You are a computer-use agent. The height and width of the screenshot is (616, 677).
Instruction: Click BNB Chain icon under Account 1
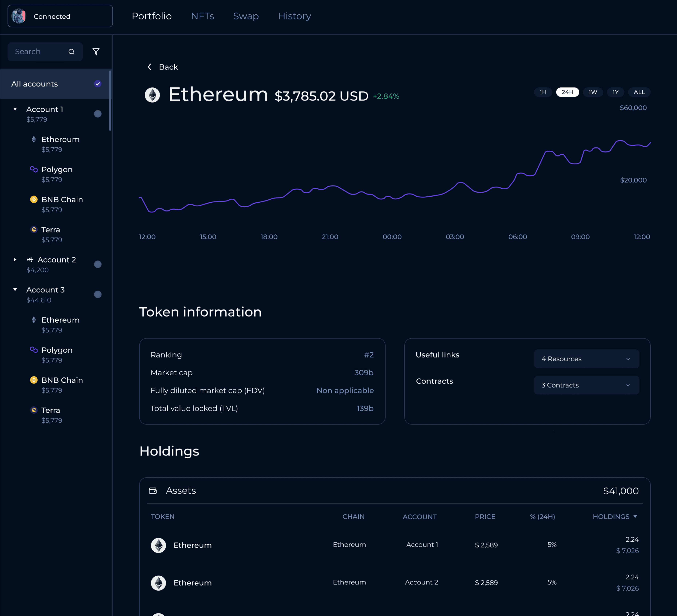[34, 200]
